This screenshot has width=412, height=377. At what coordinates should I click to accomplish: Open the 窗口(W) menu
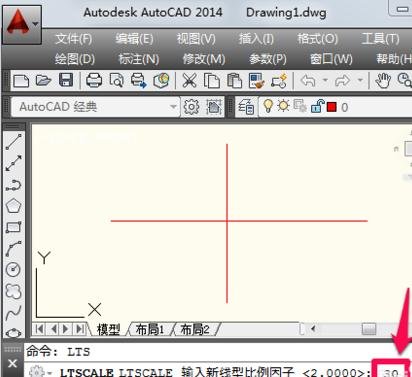pyautogui.click(x=331, y=59)
